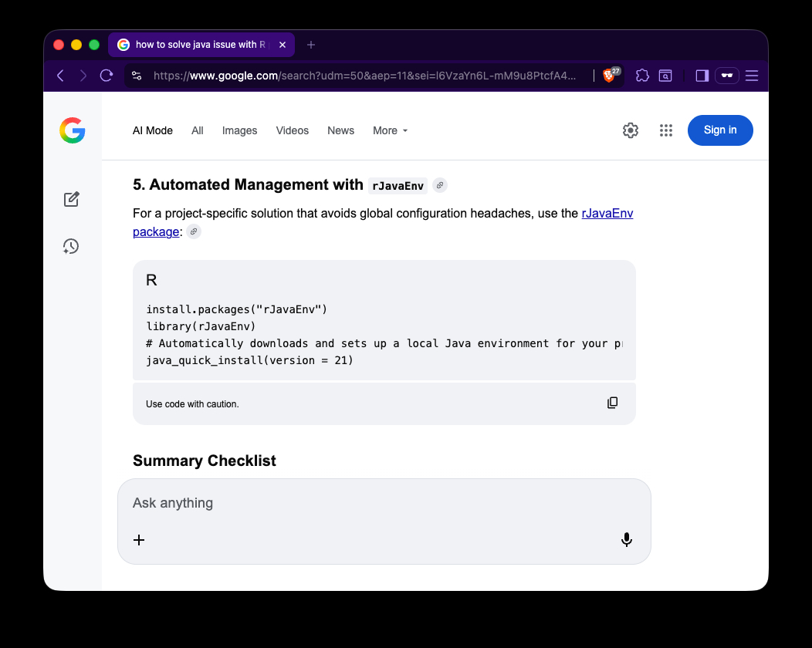The image size is (812, 648).
Task: Click the Ask anything input field
Action: tap(370, 503)
